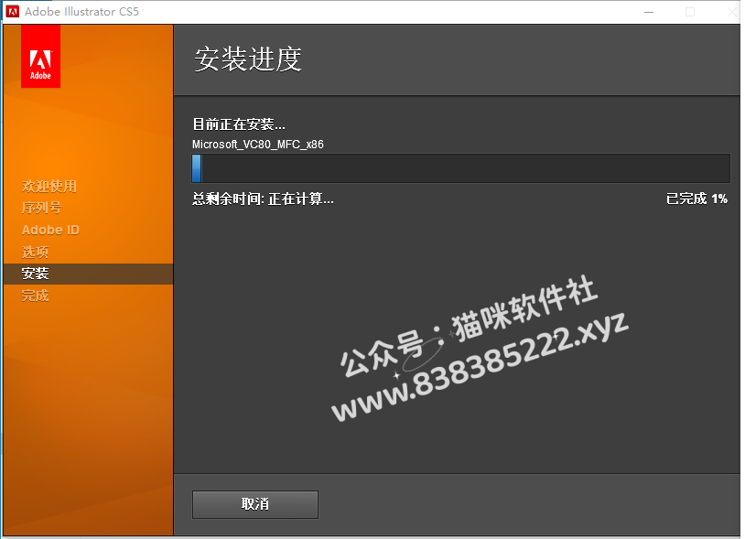
Task: Click the 已完成 1% status text
Action: click(x=697, y=199)
